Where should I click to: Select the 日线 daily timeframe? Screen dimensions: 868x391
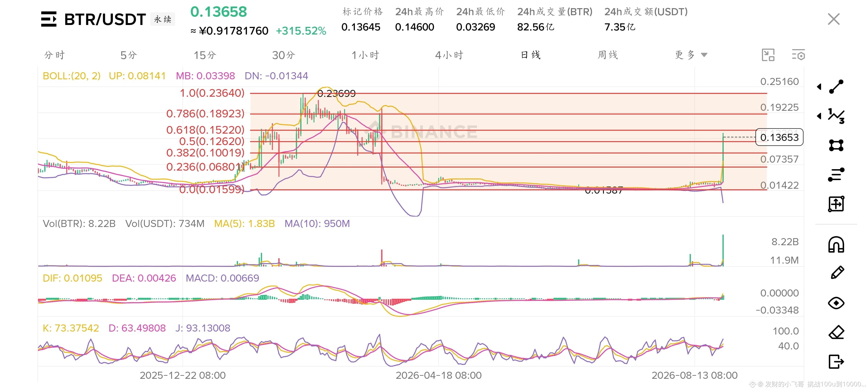[x=531, y=55]
